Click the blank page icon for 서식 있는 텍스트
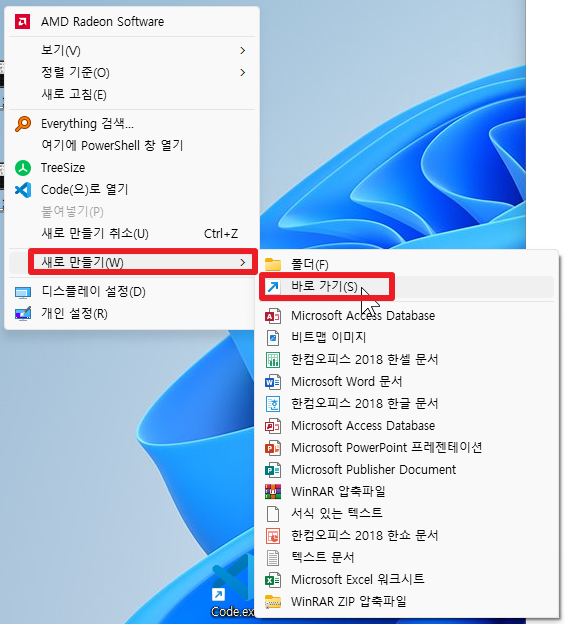This screenshot has width=565, height=624. (x=273, y=514)
